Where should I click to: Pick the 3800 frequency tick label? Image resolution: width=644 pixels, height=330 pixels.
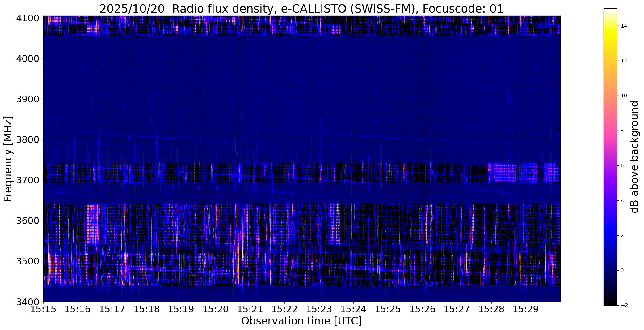click(x=27, y=139)
